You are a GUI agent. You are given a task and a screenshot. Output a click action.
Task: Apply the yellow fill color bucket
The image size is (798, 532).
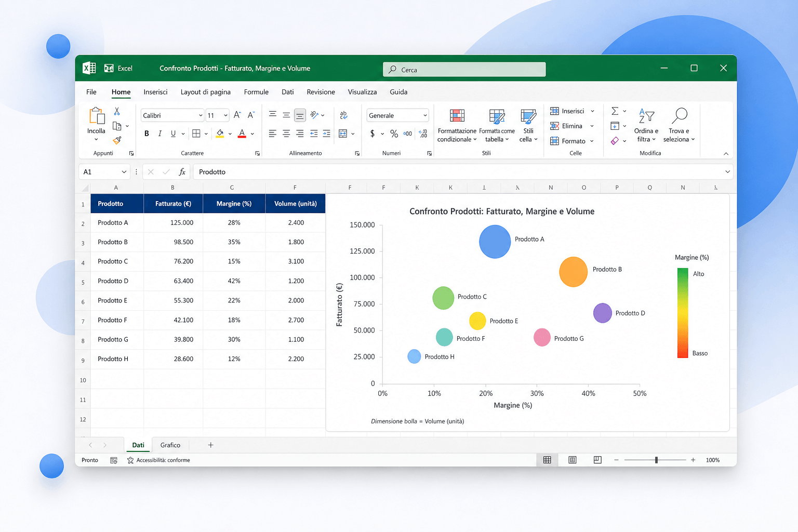tap(220, 134)
